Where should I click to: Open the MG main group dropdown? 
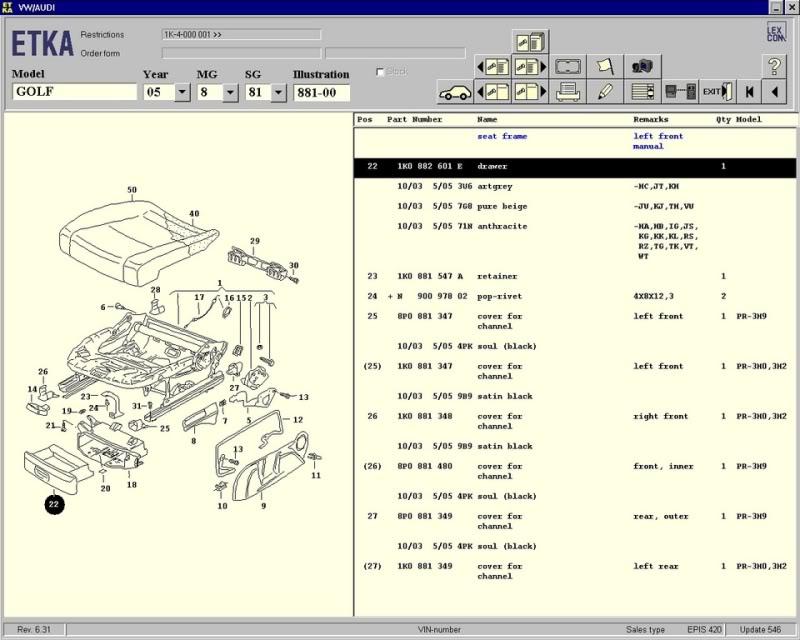(x=230, y=92)
